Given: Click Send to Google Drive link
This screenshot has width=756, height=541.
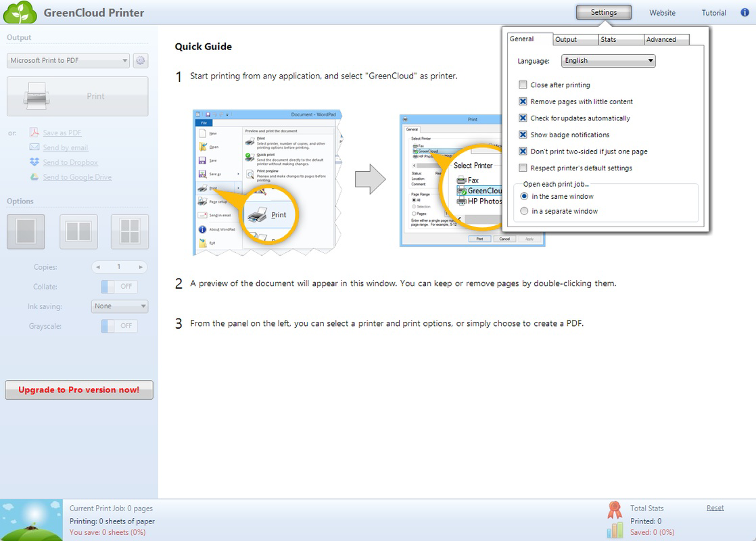Looking at the screenshot, I should pyautogui.click(x=77, y=177).
